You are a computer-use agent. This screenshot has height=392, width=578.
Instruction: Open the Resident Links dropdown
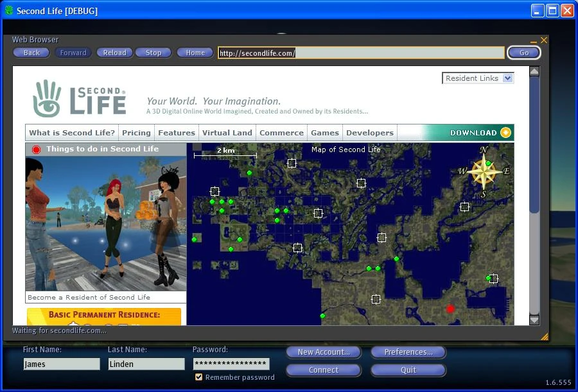[x=478, y=78]
